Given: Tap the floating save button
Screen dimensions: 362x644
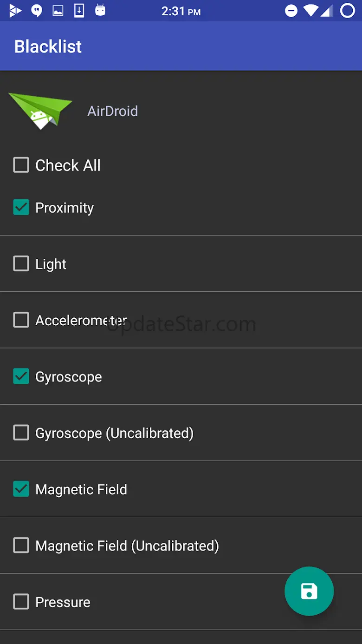Looking at the screenshot, I should pos(309,591).
